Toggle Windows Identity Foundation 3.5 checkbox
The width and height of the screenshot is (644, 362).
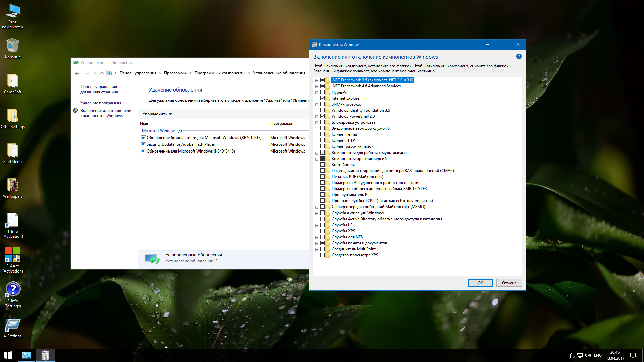coord(322,110)
